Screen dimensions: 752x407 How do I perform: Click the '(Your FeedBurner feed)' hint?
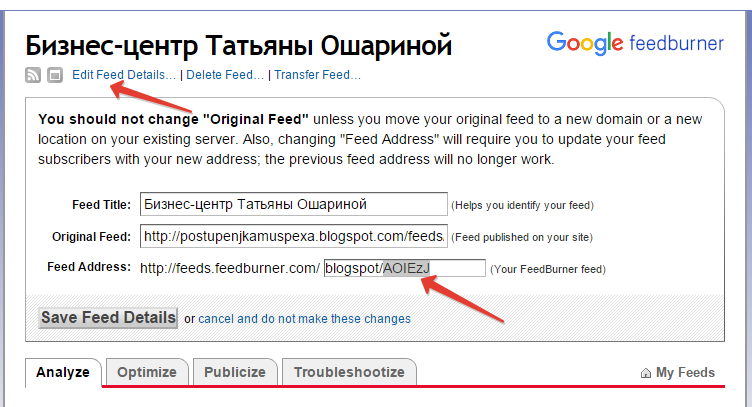tap(548, 269)
